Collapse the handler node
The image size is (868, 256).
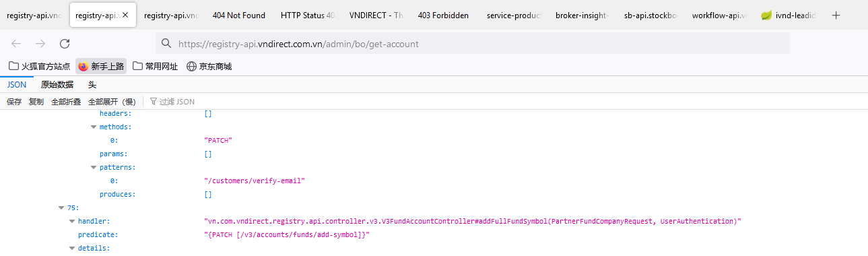tap(72, 221)
